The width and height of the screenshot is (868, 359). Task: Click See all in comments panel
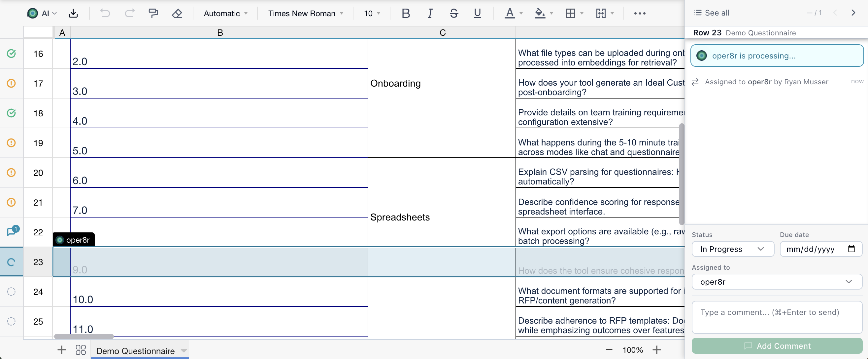click(712, 13)
